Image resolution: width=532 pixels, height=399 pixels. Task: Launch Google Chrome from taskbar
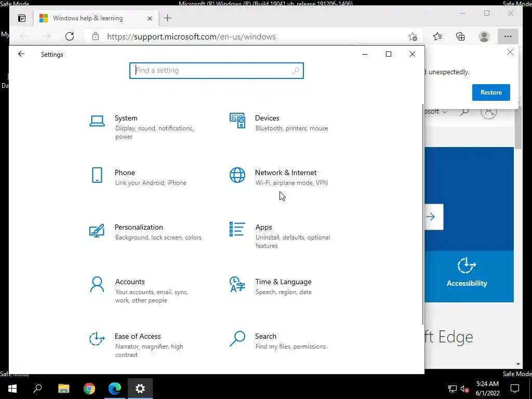point(89,389)
